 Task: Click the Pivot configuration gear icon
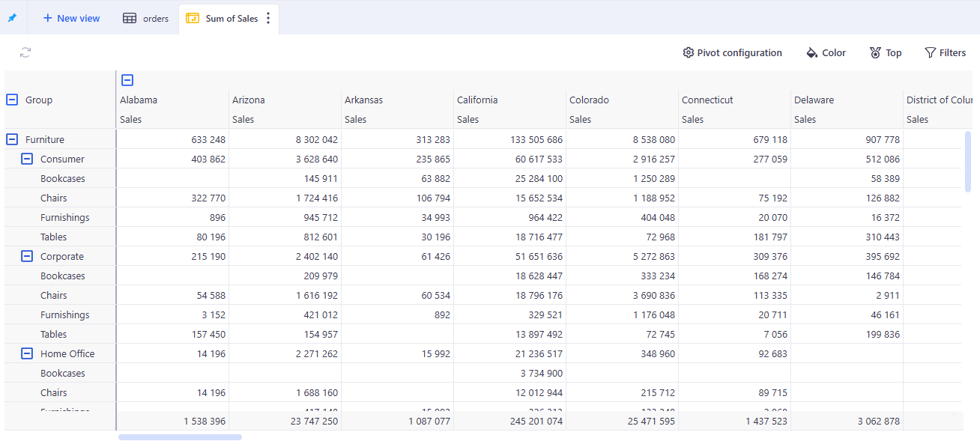tap(688, 52)
